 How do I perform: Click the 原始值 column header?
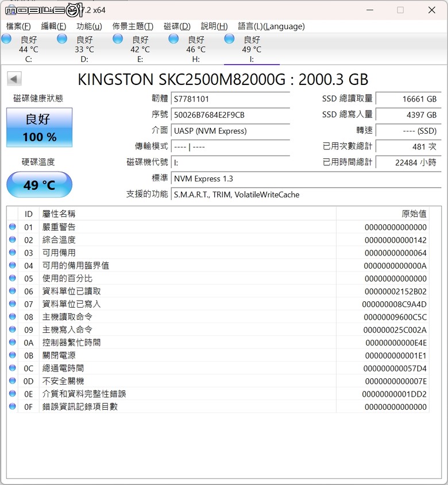383,214
